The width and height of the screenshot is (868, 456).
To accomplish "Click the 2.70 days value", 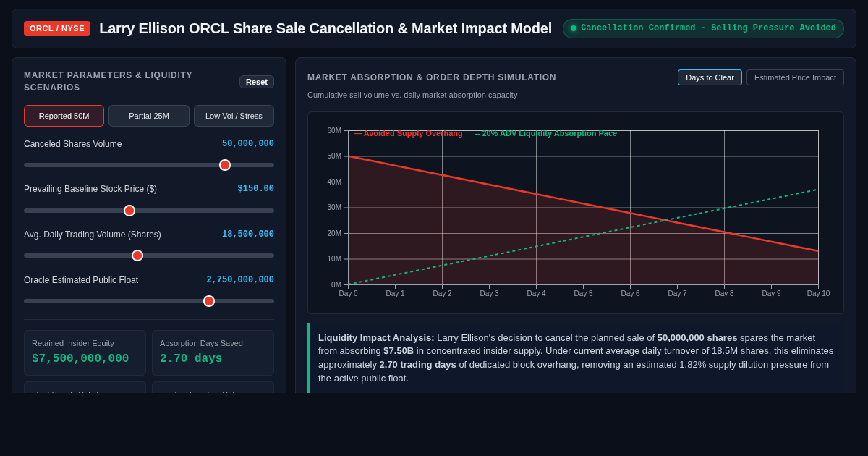I will 191,359.
